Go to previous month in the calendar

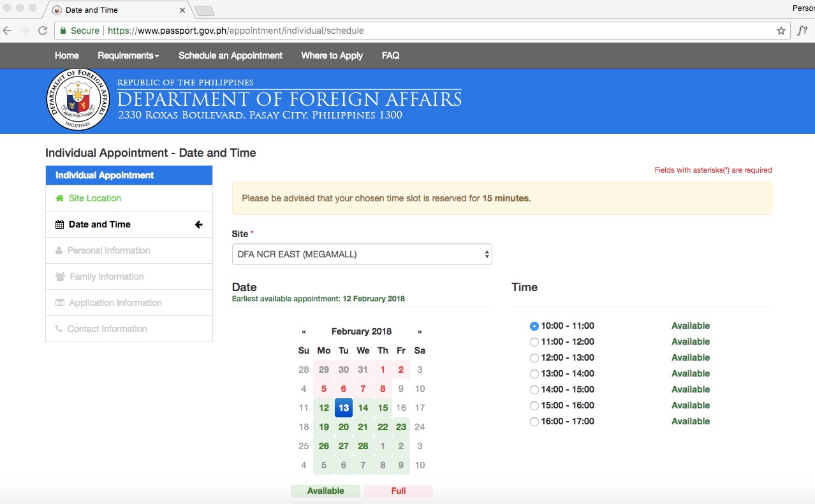[304, 331]
